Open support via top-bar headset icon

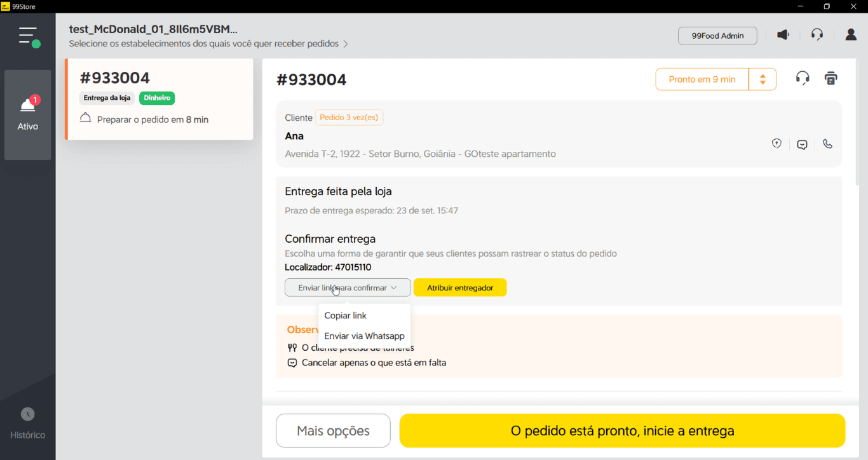817,35
